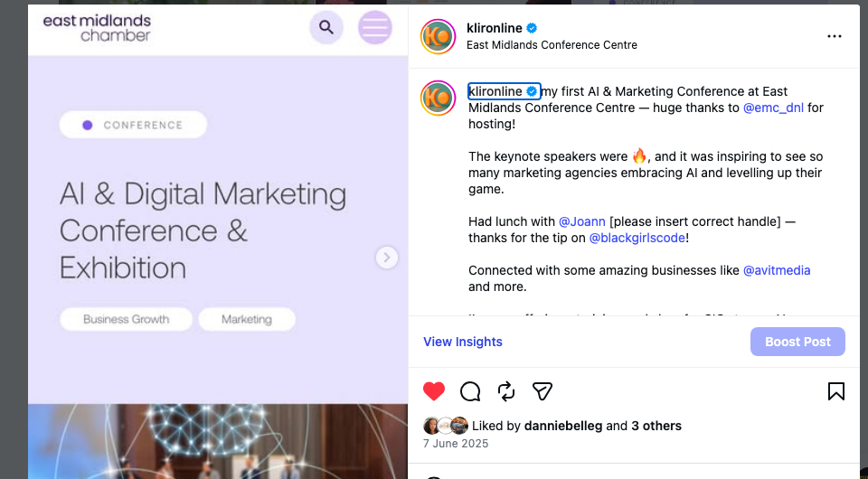The height and width of the screenshot is (479, 868).
Task: Click the Marketing tag in the image
Action: [246, 319]
